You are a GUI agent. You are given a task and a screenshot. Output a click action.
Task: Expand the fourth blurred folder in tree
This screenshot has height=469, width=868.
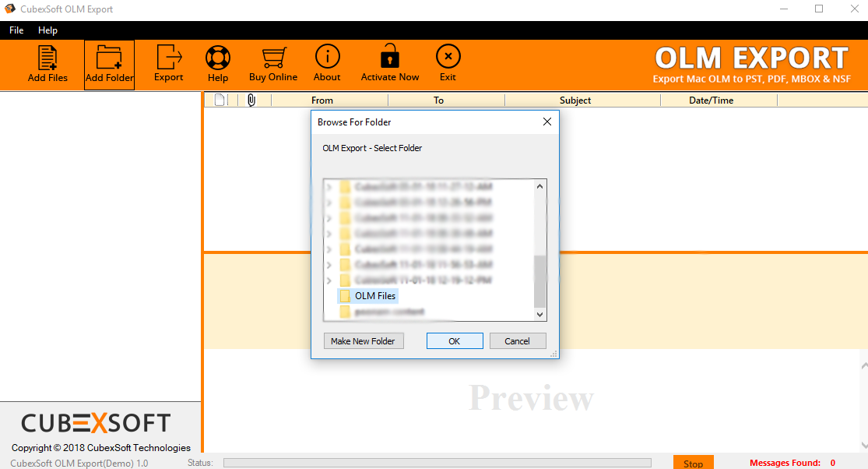[329, 234]
